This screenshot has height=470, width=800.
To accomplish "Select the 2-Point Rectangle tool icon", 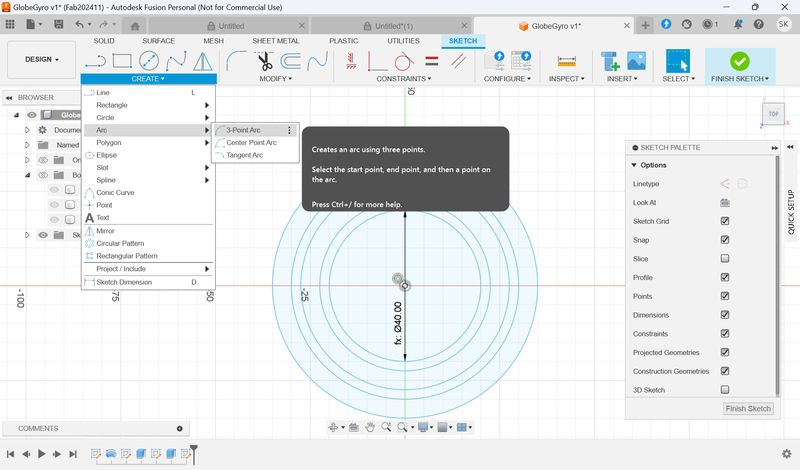I will [122, 61].
